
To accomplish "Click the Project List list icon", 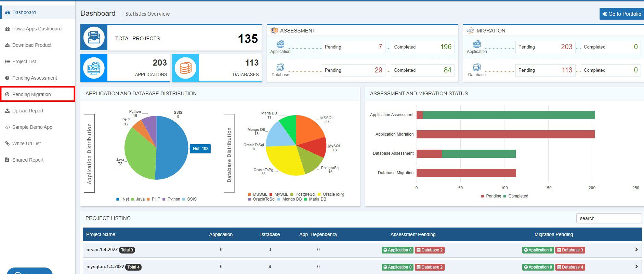I will coord(8,61).
